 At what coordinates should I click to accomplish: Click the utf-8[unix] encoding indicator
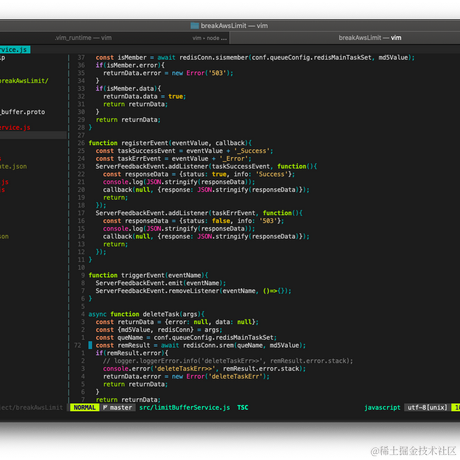coord(427,407)
